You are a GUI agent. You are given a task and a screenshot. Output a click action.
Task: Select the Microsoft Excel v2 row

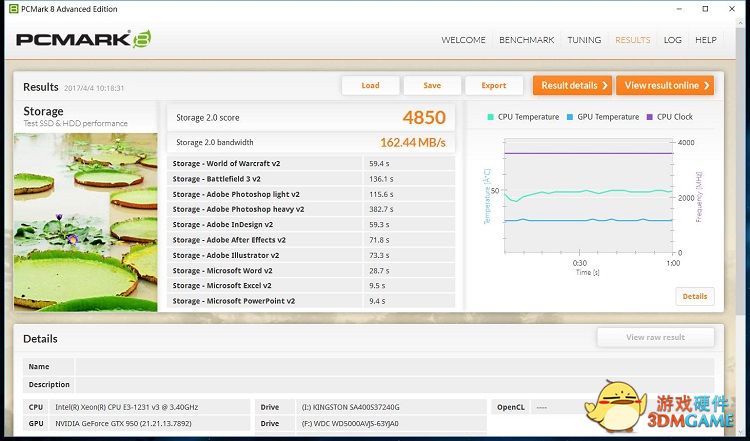[311, 286]
